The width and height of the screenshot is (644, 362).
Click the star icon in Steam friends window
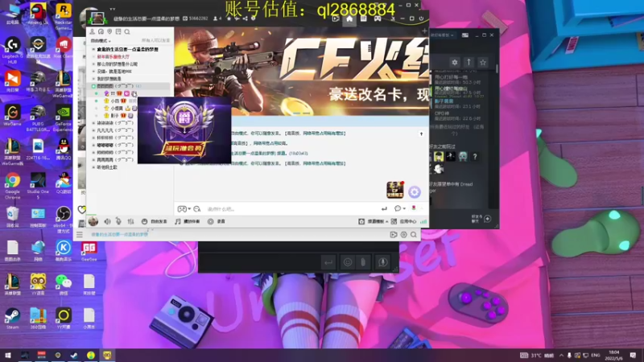point(483,63)
